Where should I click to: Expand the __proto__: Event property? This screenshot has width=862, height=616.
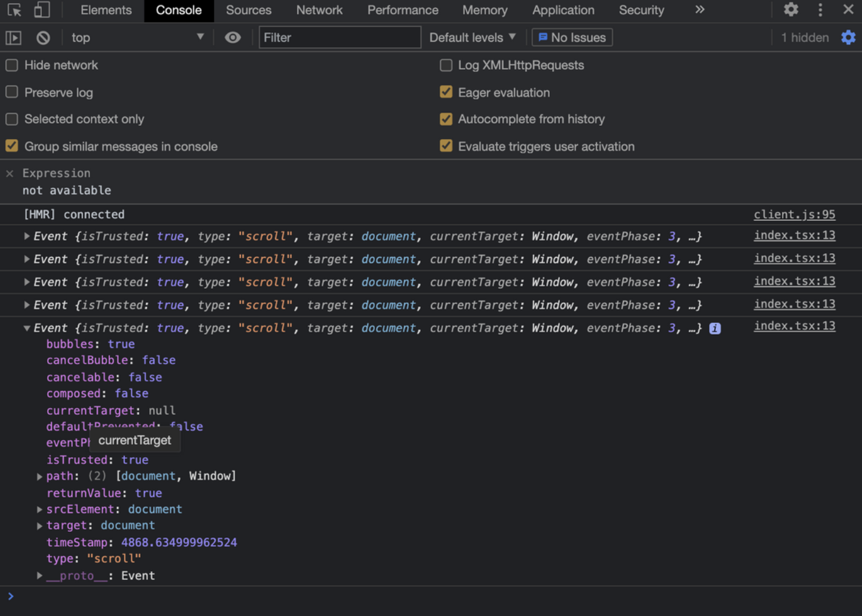39,575
